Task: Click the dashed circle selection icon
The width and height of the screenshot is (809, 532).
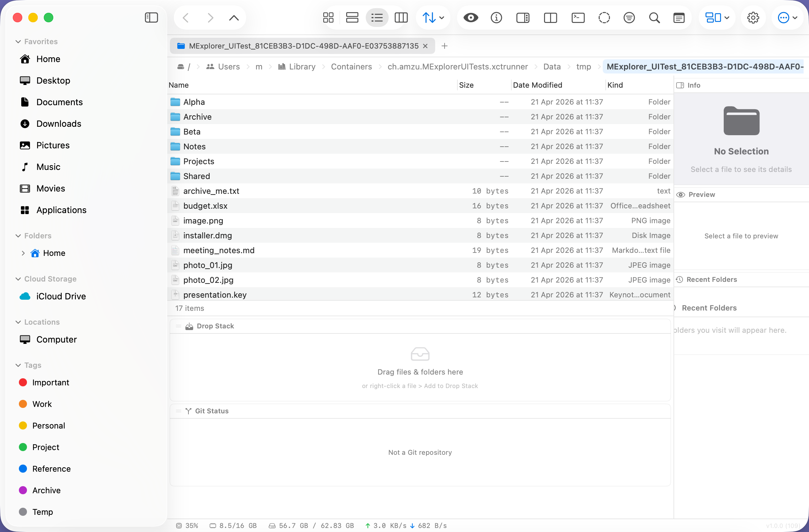Action: pos(604,17)
